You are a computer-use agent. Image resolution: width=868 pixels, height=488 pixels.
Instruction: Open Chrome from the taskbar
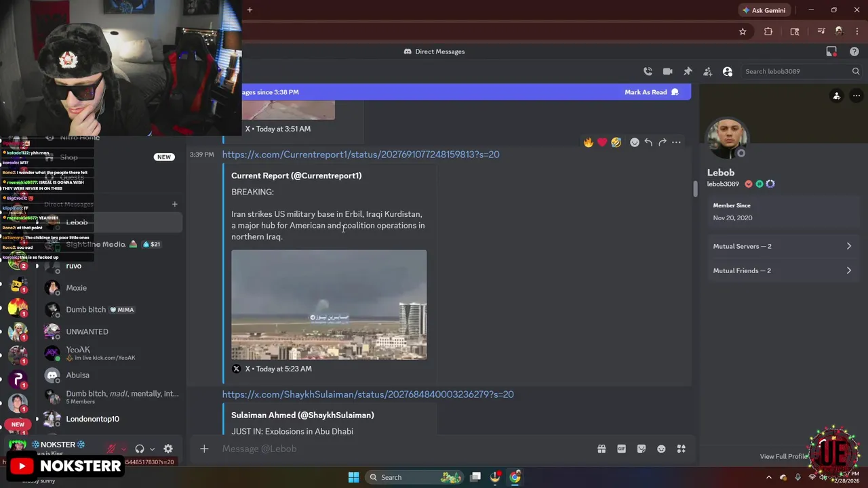coord(515,477)
